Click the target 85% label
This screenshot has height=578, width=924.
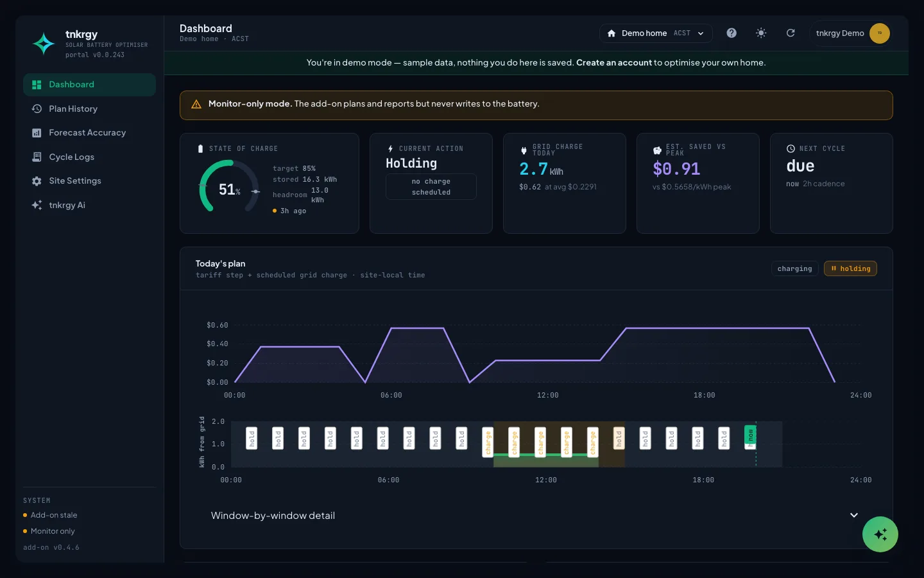click(294, 169)
